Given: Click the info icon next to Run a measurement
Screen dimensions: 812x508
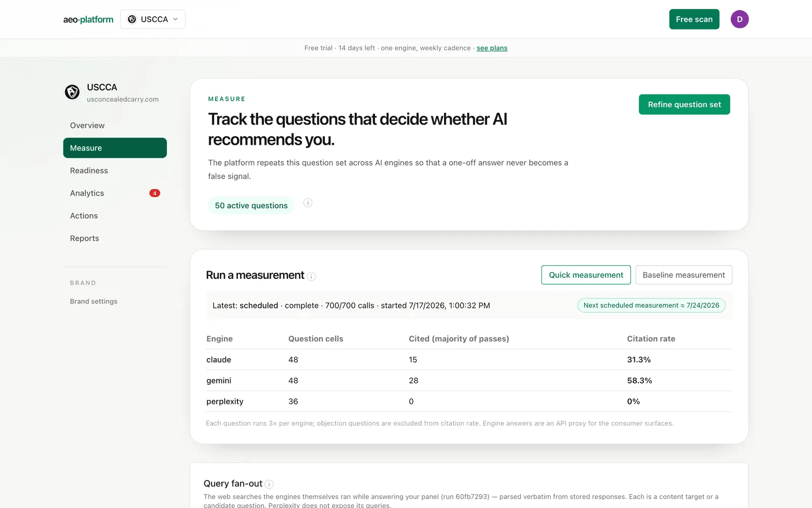Looking at the screenshot, I should click(x=312, y=276).
